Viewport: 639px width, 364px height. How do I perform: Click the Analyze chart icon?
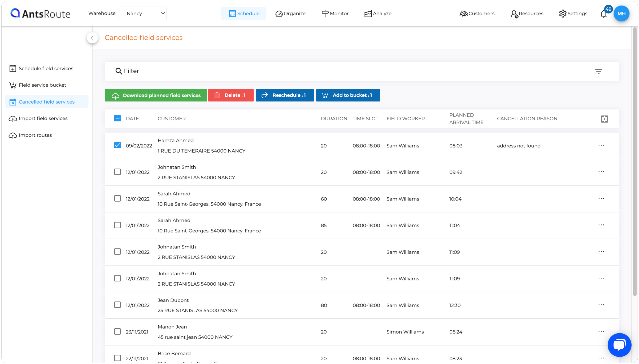point(368,14)
